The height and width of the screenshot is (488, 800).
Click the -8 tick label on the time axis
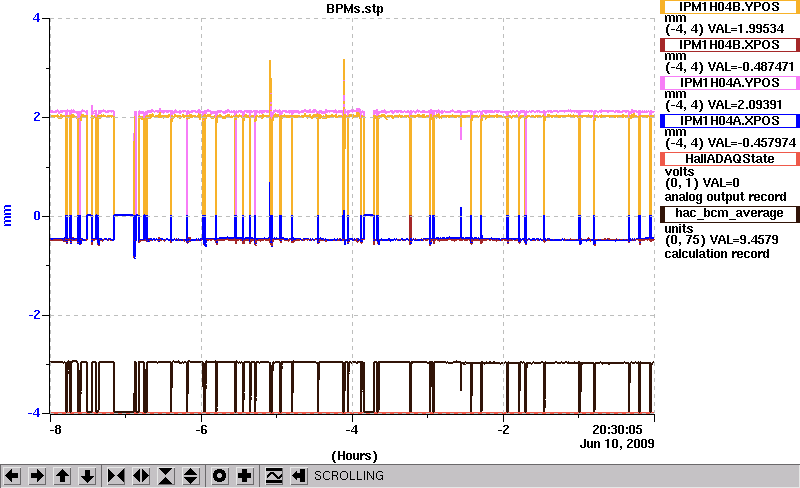tap(55, 430)
